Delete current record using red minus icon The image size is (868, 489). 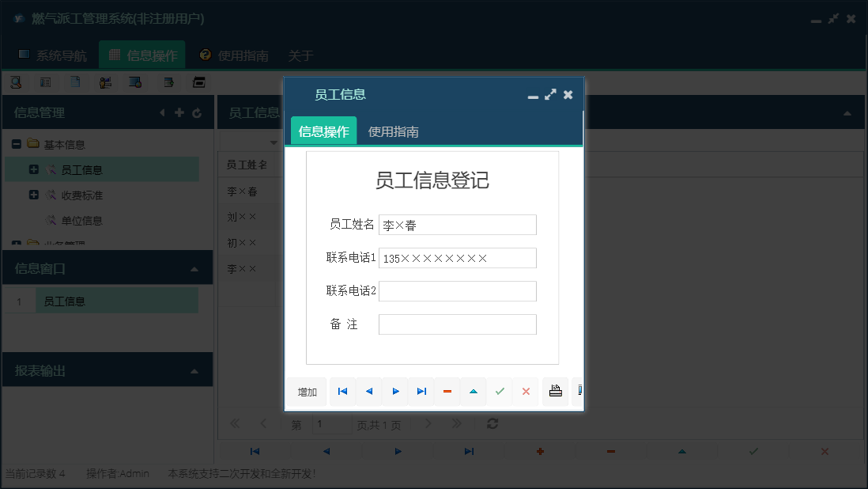coord(447,391)
